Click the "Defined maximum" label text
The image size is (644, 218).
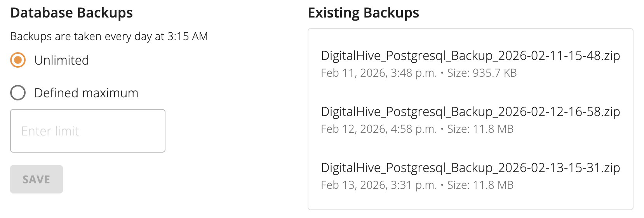coord(86,93)
